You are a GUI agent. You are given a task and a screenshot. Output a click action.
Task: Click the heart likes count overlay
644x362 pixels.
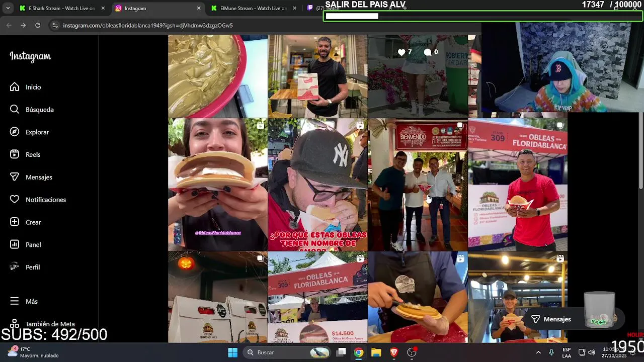[x=405, y=52]
